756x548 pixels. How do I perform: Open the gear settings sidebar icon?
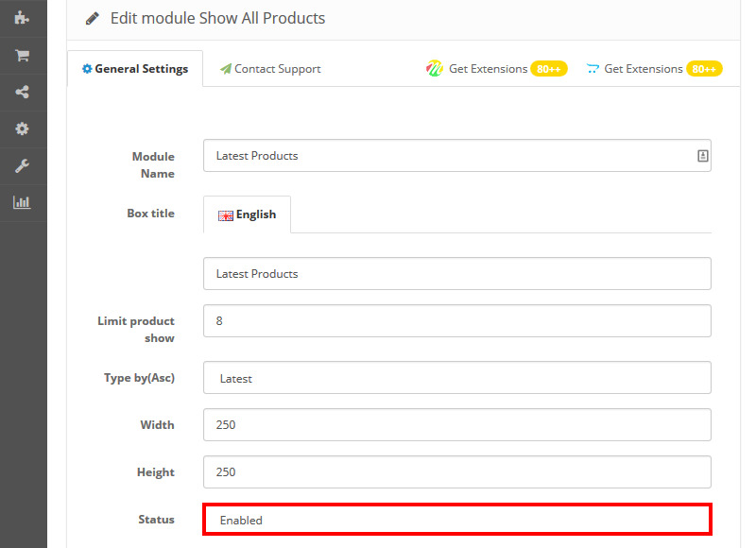[x=22, y=128]
